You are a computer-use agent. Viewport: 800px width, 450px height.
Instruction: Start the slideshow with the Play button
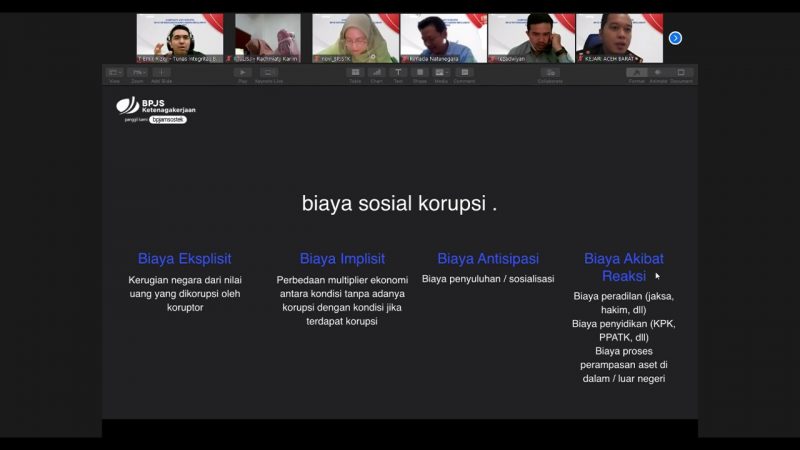(x=242, y=73)
